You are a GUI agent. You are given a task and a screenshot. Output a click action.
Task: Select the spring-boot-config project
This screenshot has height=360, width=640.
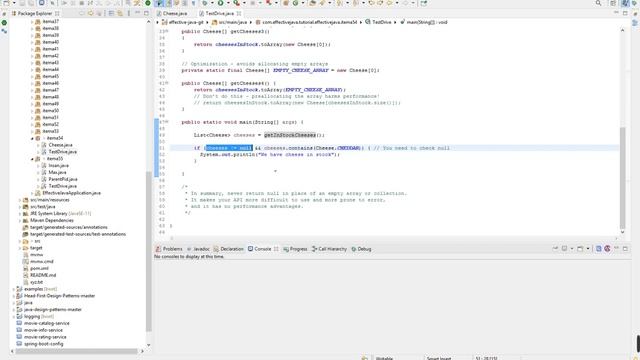[44, 344]
